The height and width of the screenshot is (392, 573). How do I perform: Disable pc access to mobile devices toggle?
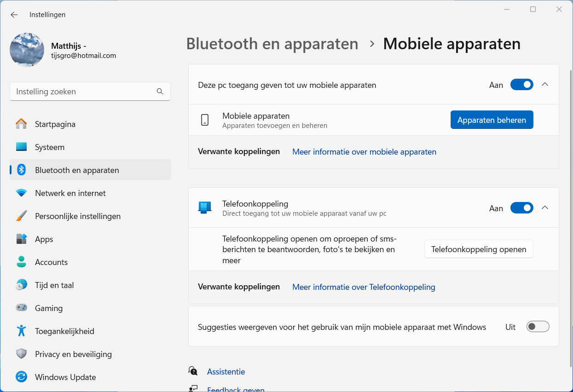point(521,85)
